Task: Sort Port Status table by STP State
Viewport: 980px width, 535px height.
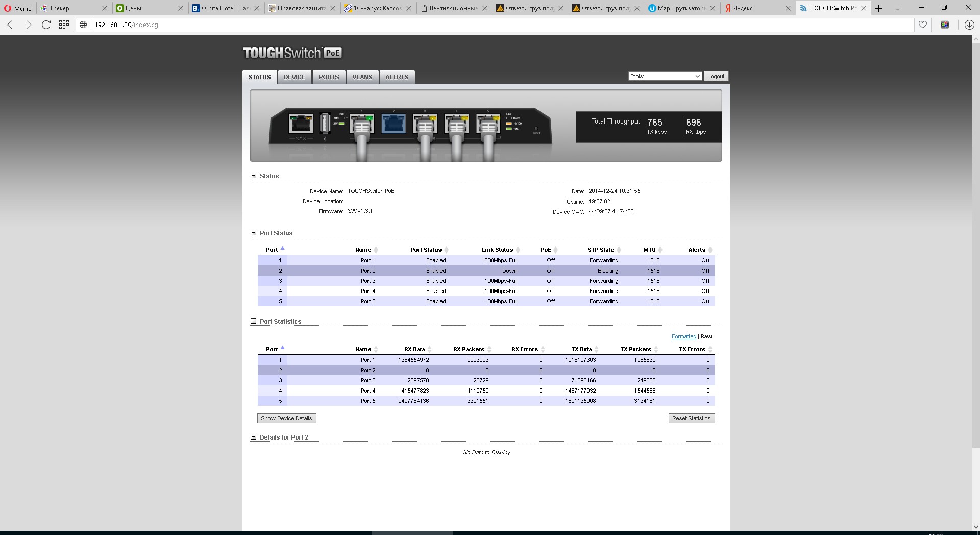Action: (604, 250)
